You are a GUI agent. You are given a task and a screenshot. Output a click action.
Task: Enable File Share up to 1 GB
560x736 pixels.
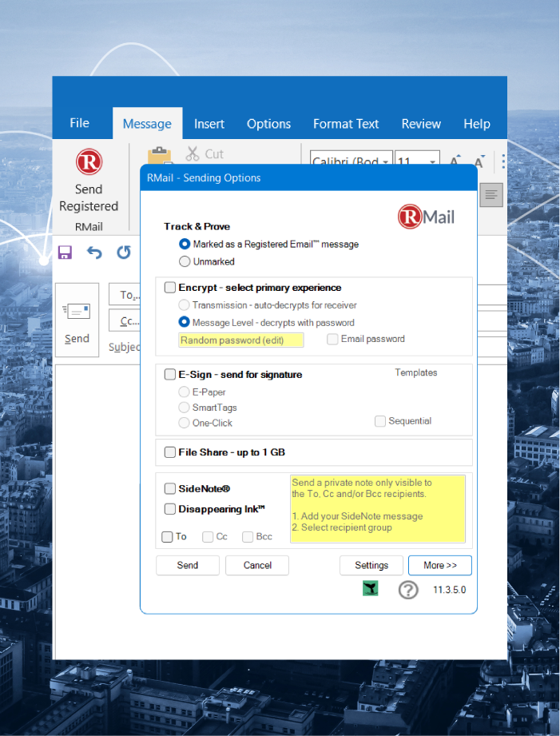click(170, 452)
